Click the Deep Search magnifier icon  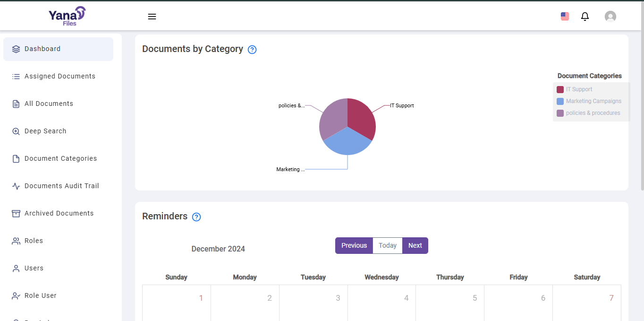pyautogui.click(x=16, y=131)
